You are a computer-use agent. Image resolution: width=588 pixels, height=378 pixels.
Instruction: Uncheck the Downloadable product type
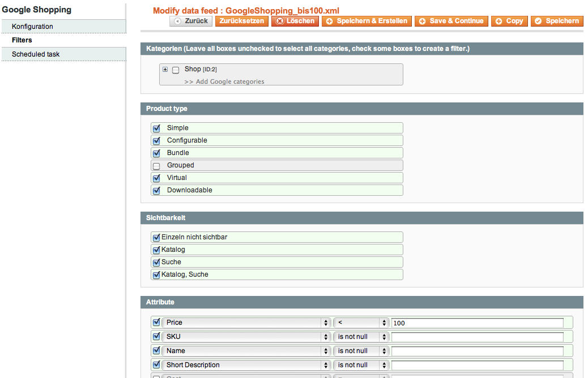tap(157, 190)
